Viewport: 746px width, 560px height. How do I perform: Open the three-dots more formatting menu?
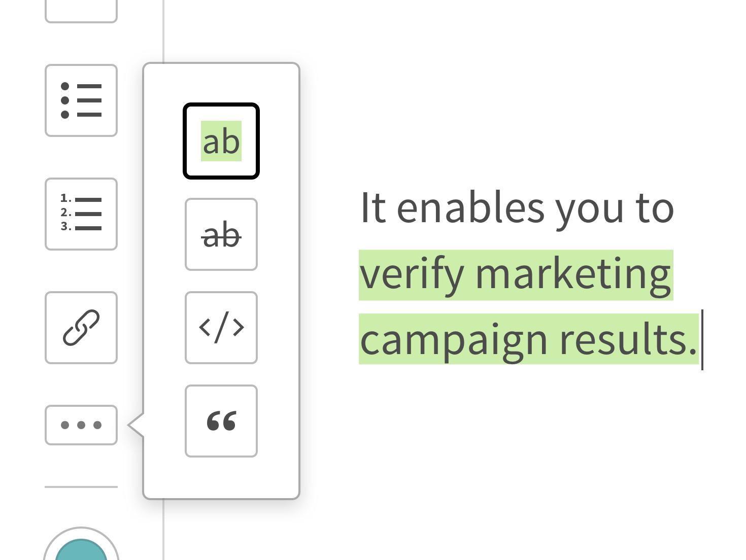(81, 425)
